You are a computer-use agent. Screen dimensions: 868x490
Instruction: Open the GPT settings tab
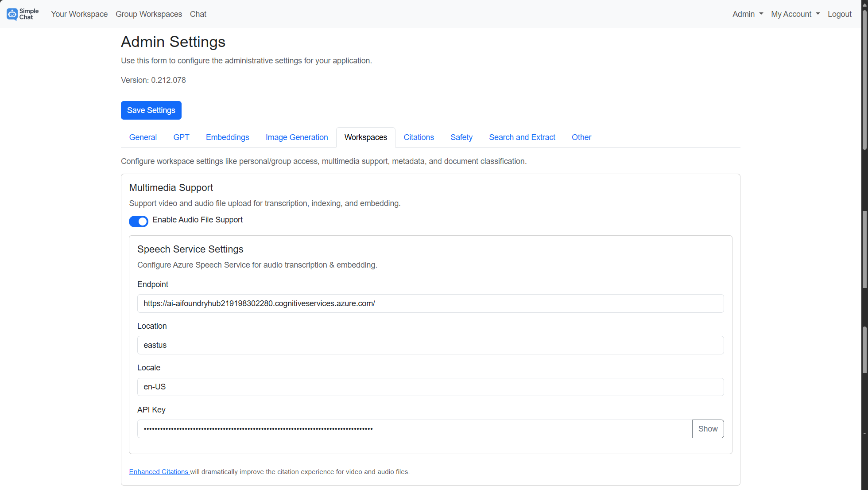point(181,137)
